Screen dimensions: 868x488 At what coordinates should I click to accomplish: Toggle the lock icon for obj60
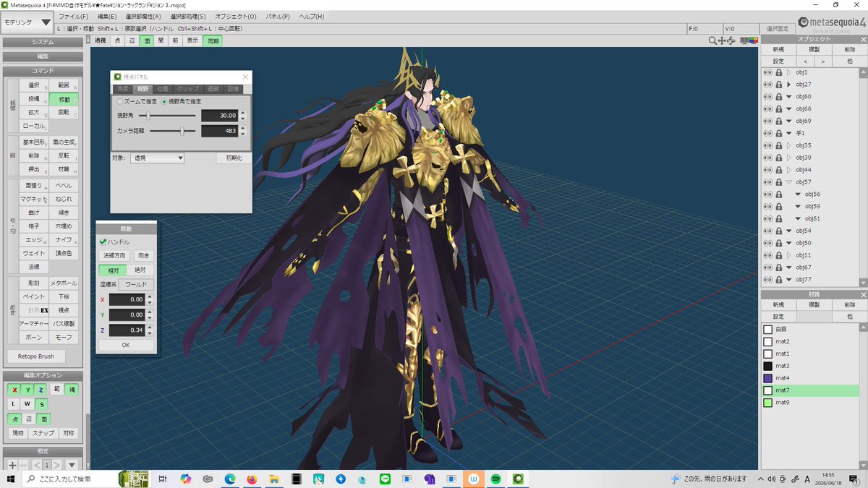(x=778, y=97)
